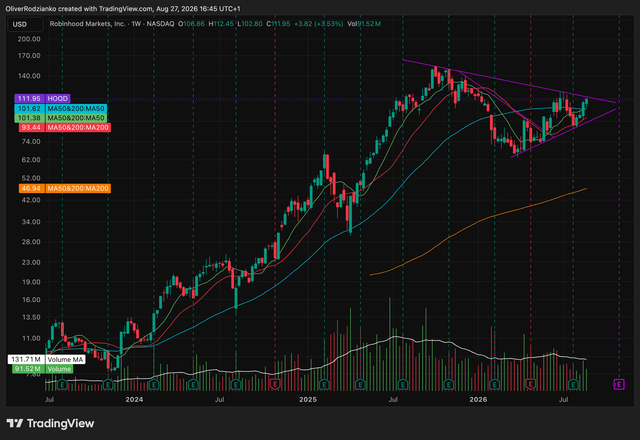Click the 200.00 price axis label
This screenshot has width=640, height=440.
[x=29, y=39]
